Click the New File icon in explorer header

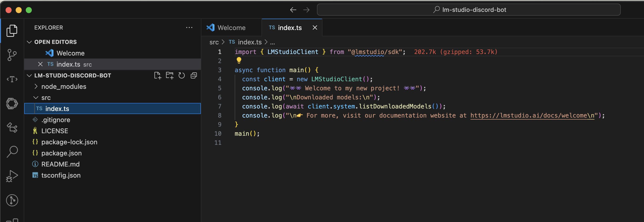157,75
